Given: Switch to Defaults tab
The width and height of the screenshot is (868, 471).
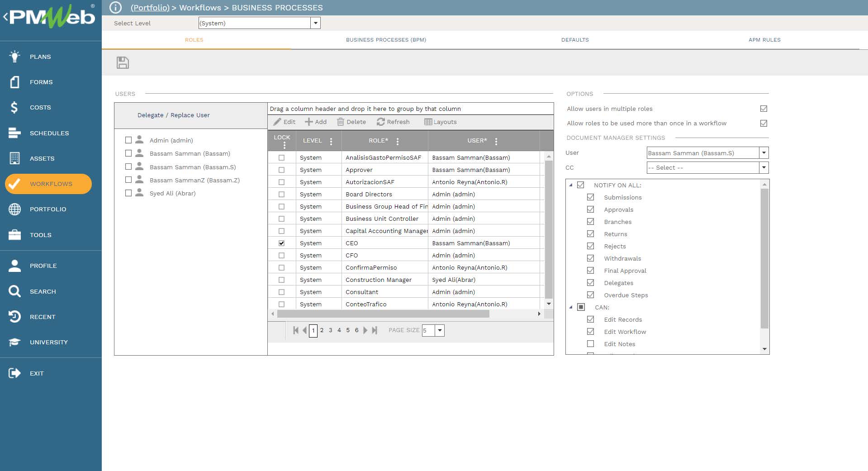Looking at the screenshot, I should (575, 40).
